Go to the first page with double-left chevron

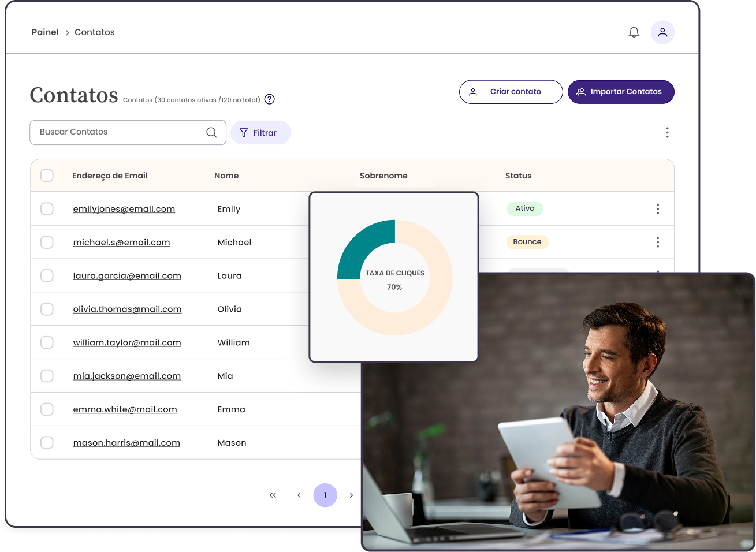coord(273,495)
